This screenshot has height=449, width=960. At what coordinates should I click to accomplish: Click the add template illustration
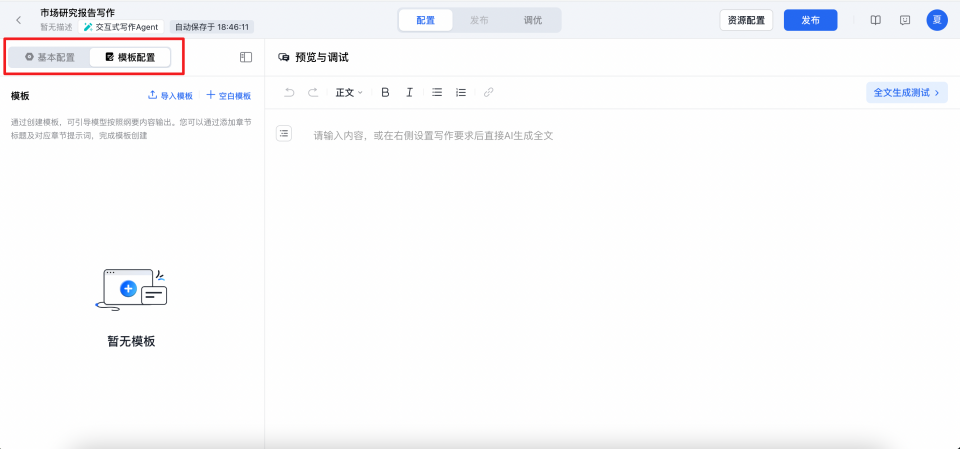click(132, 289)
